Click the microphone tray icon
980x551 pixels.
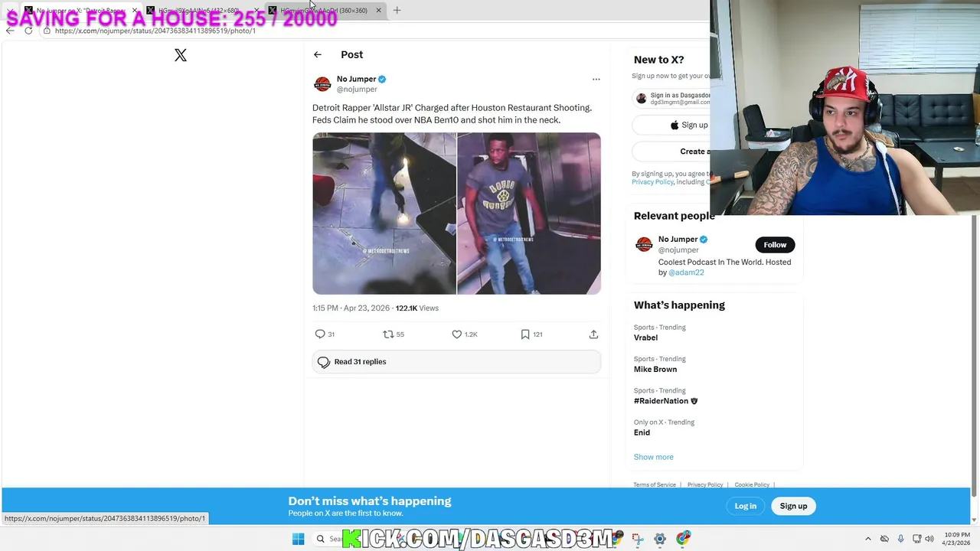[900, 539]
